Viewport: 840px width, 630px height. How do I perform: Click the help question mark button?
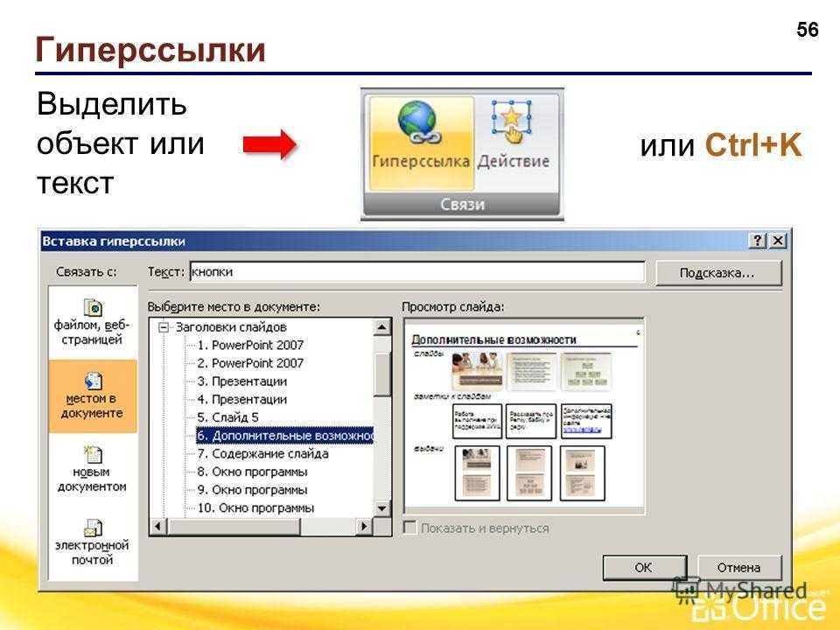pos(758,241)
